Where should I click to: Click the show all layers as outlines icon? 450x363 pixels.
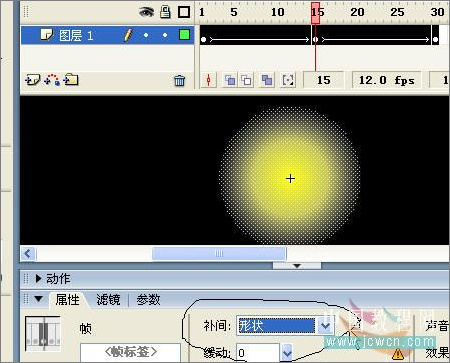tap(184, 12)
